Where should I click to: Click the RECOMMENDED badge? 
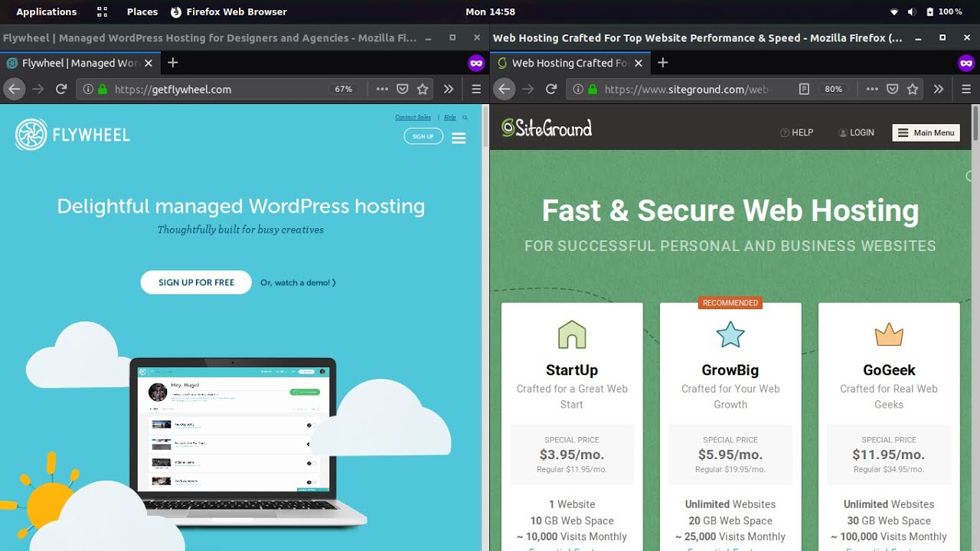coord(730,303)
